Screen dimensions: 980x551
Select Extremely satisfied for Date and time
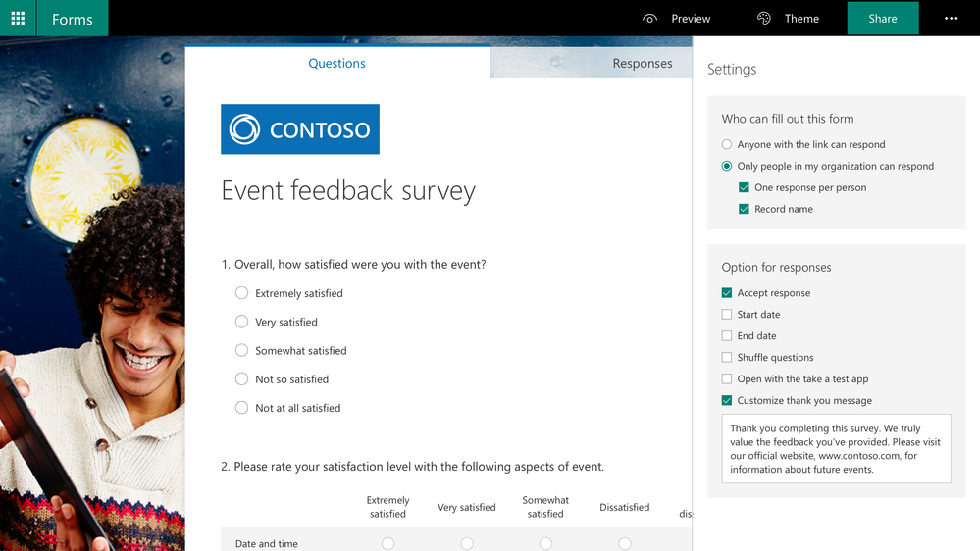388,543
